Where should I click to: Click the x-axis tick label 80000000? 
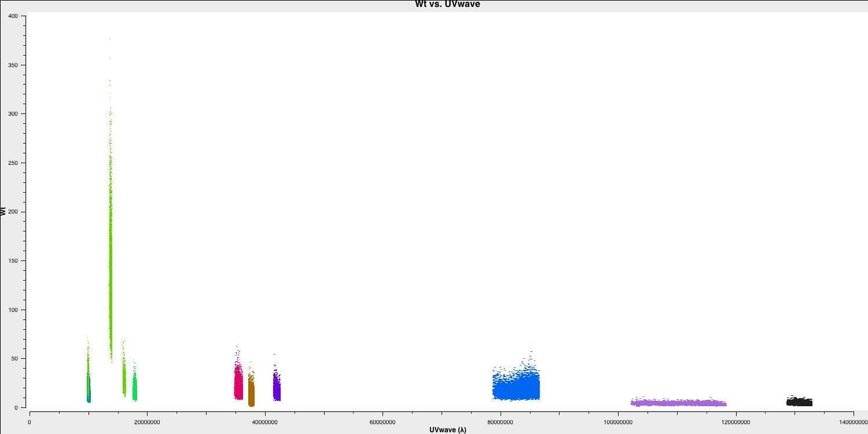coord(500,422)
